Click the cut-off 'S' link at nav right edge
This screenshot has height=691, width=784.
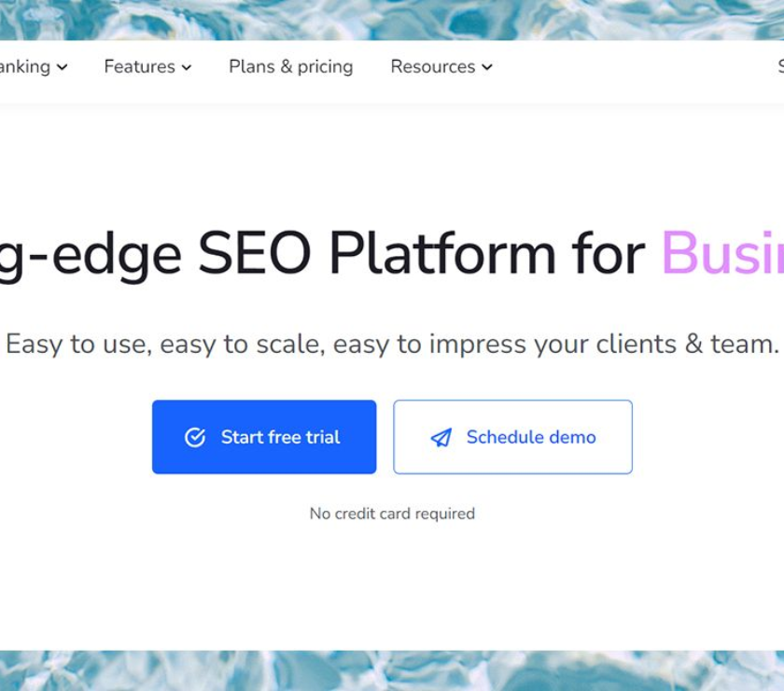coord(780,66)
